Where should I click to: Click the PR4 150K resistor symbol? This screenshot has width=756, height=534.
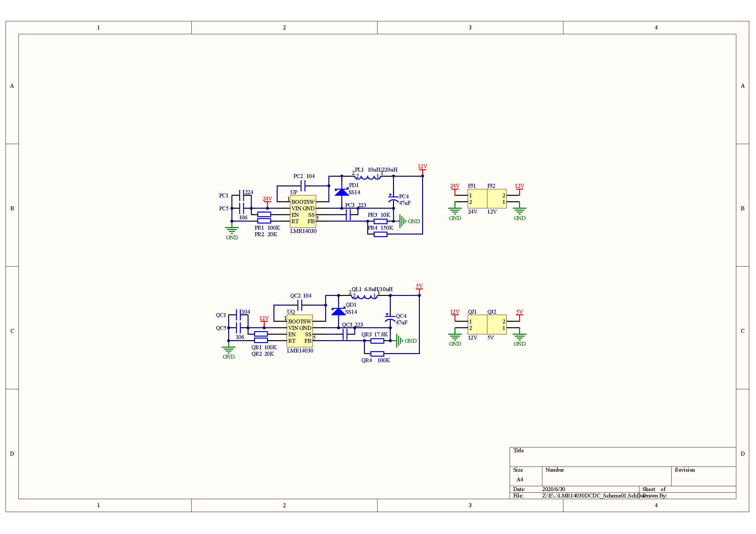click(x=380, y=234)
